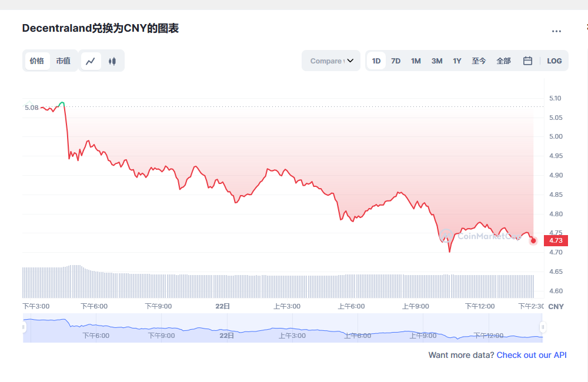
Task: Open the calendar date range picker
Action: tap(527, 61)
